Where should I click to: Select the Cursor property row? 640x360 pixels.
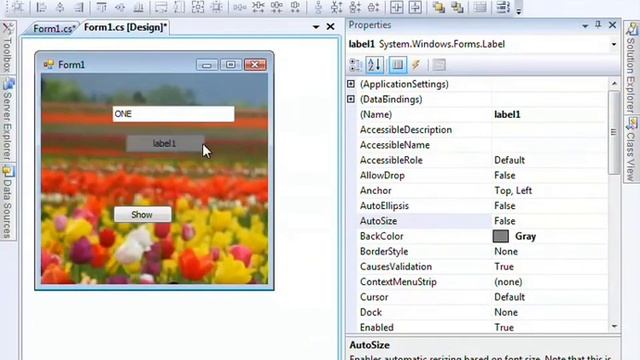(x=482, y=297)
